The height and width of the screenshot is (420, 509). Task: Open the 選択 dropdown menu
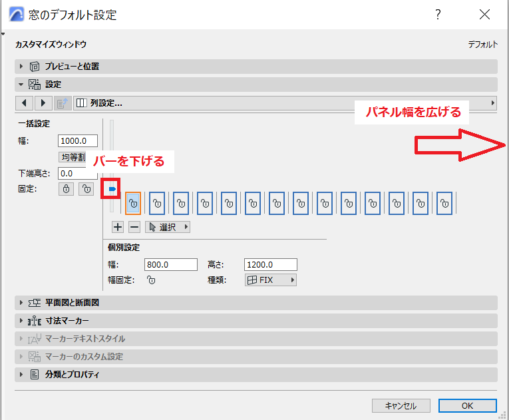[168, 227]
